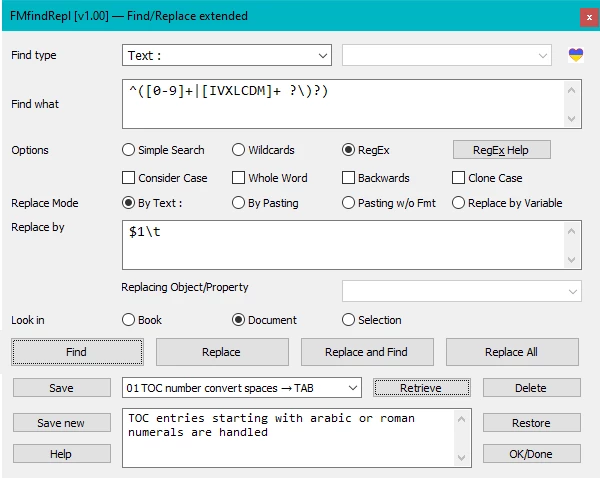This screenshot has height=478, width=600.
Task: Click the Replace by scroll up arrow
Action: click(x=572, y=231)
